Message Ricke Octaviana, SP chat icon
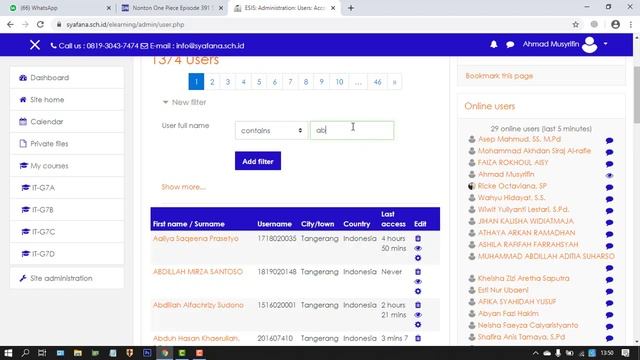 tap(609, 187)
